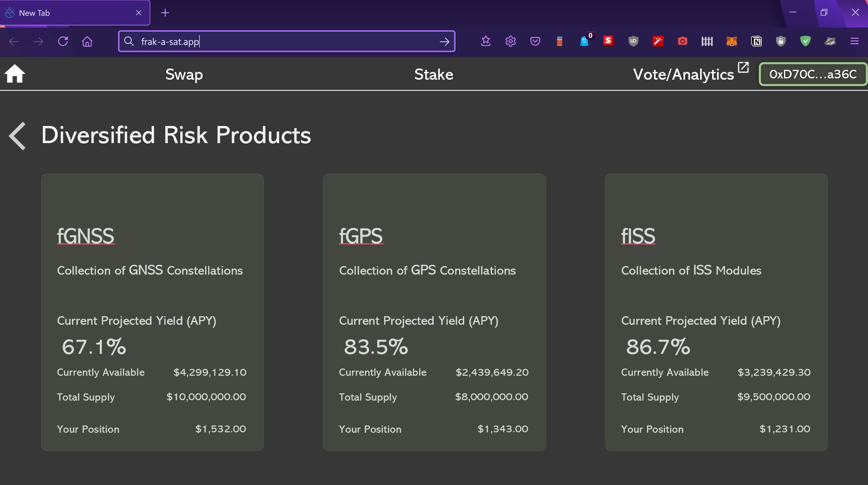Click the 67.1% APY value
868x485 pixels.
click(94, 347)
